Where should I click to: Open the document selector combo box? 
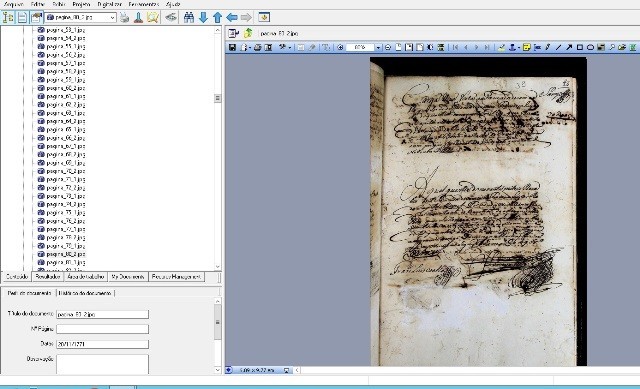pos(81,18)
